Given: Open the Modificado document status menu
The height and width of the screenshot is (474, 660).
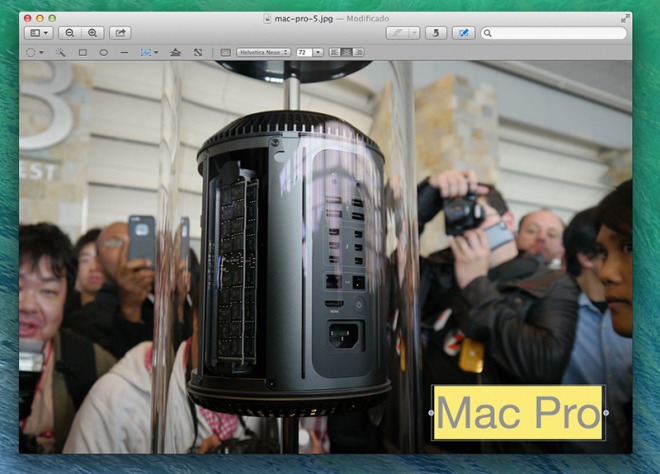Looking at the screenshot, I should coord(367,19).
